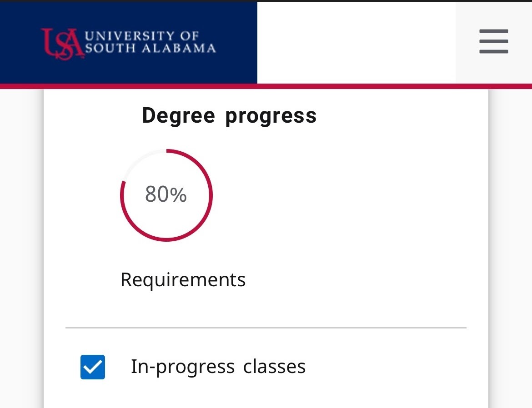532x408 pixels.
Task: Open the hamburger navigation menu
Action: pos(493,42)
